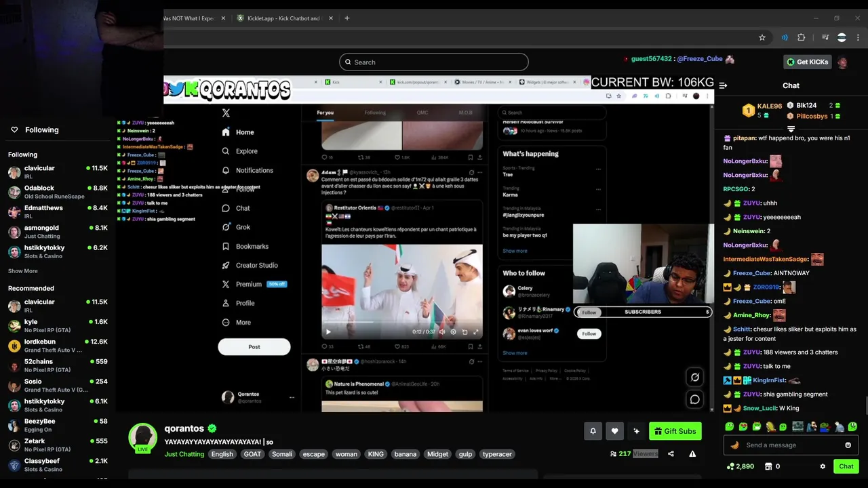Open the emoji picker in message box
This screenshot has height=488, width=868.
848,445
